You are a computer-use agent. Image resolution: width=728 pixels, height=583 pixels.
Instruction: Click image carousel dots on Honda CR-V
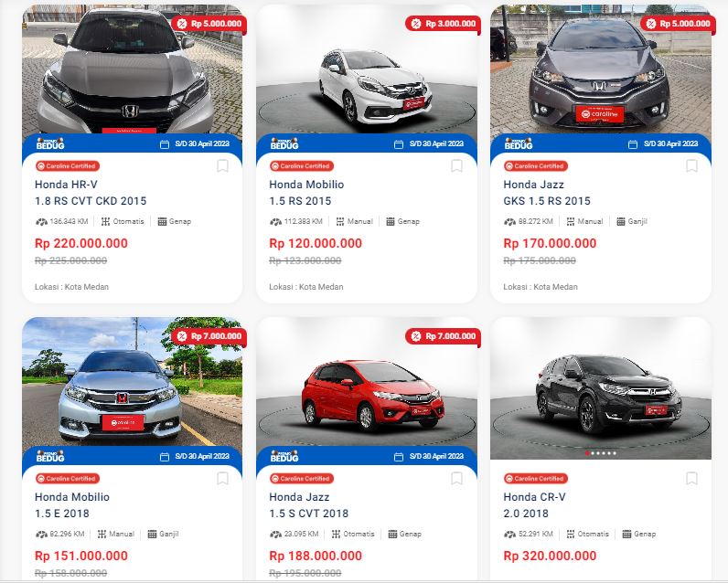(x=601, y=453)
